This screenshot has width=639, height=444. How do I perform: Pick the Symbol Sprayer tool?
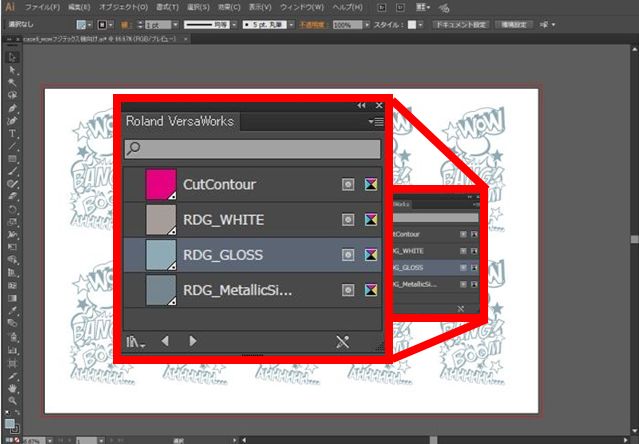click(12, 336)
